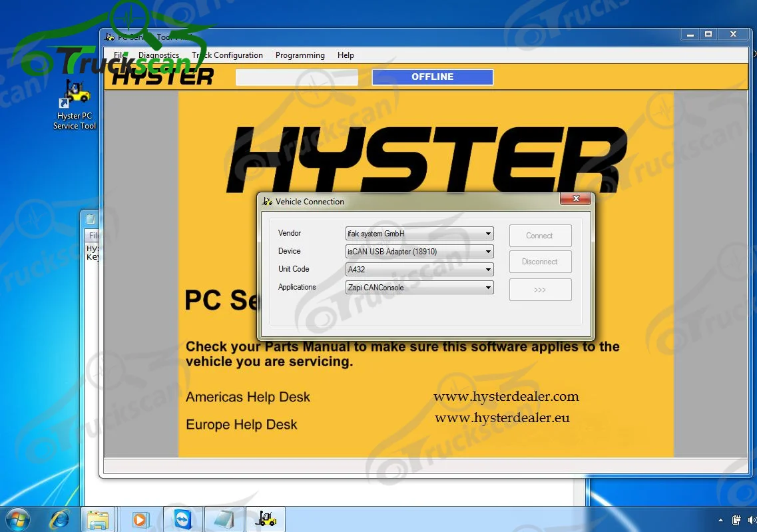The height and width of the screenshot is (532, 757).
Task: Click the Windows Start orb
Action: pyautogui.click(x=18, y=519)
